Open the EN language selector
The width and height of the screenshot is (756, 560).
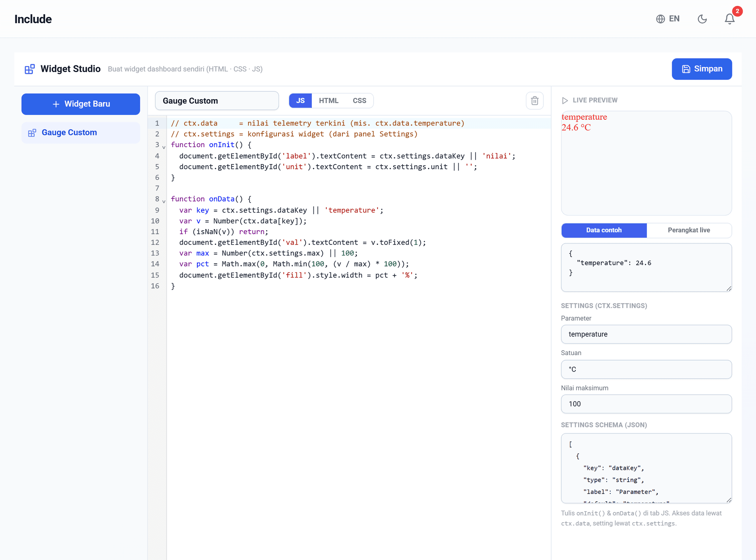pyautogui.click(x=668, y=19)
